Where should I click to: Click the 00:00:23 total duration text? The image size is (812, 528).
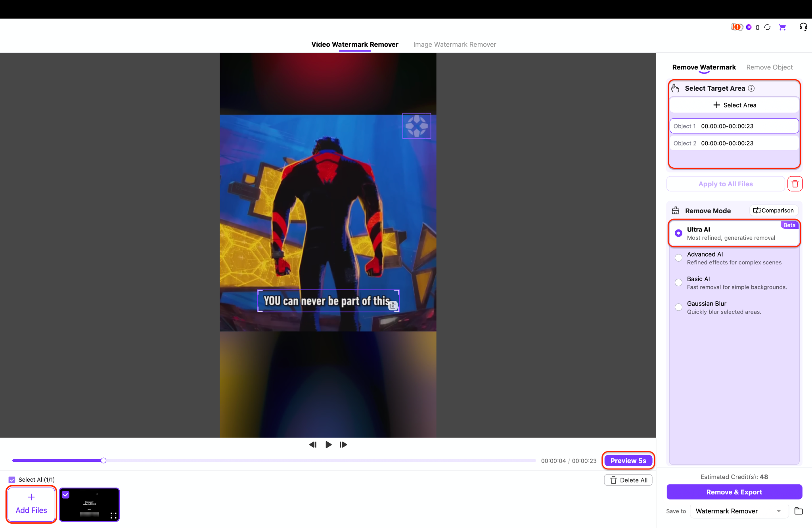tap(584, 461)
